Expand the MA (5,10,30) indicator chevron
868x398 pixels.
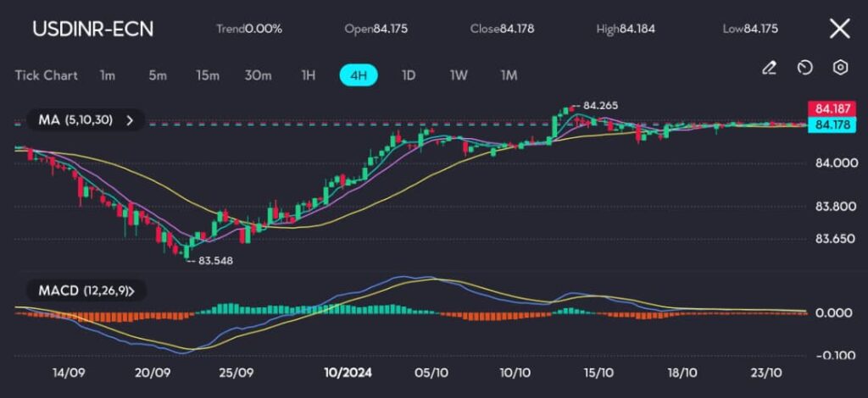[130, 120]
